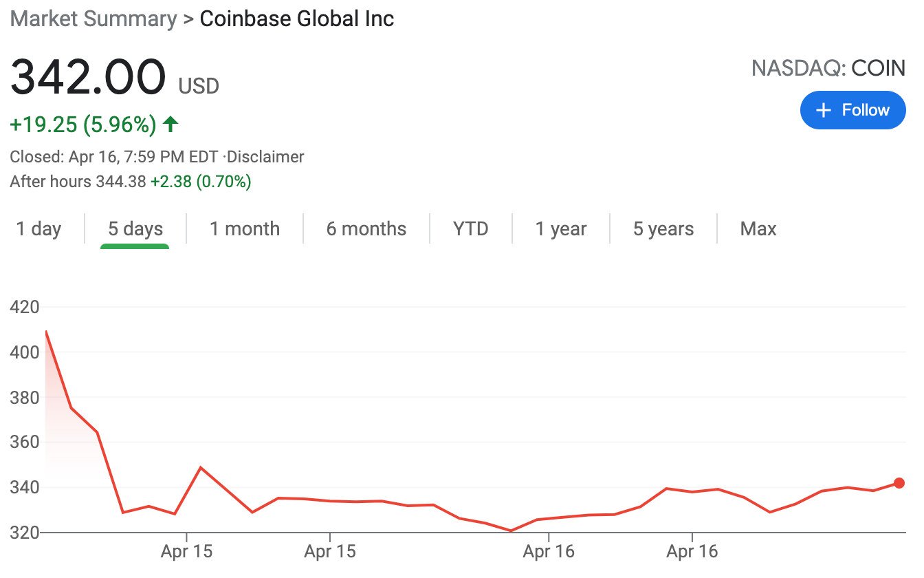Open the 5 years chart view
Screen dimensions: 924x578
point(663,228)
